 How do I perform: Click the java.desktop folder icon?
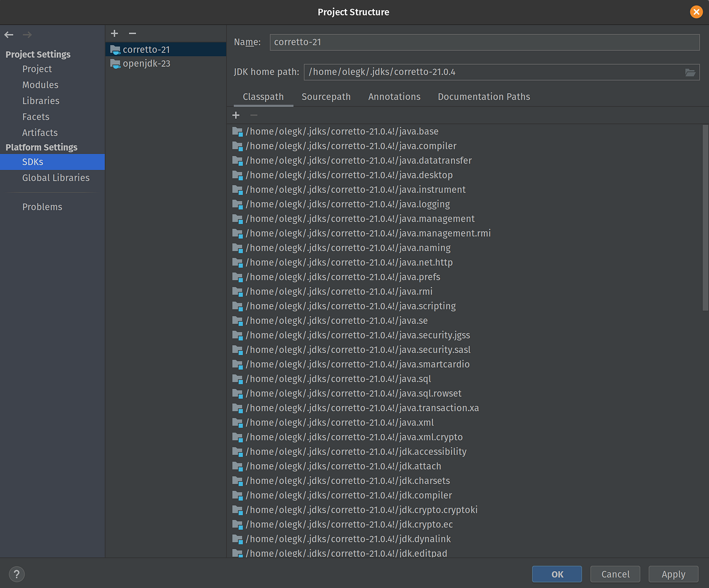tap(237, 175)
